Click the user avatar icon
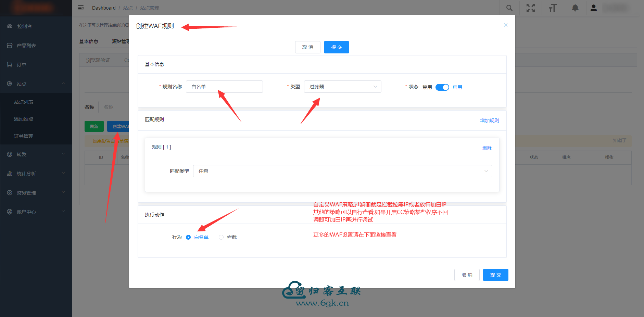This screenshot has width=644, height=317. click(593, 8)
